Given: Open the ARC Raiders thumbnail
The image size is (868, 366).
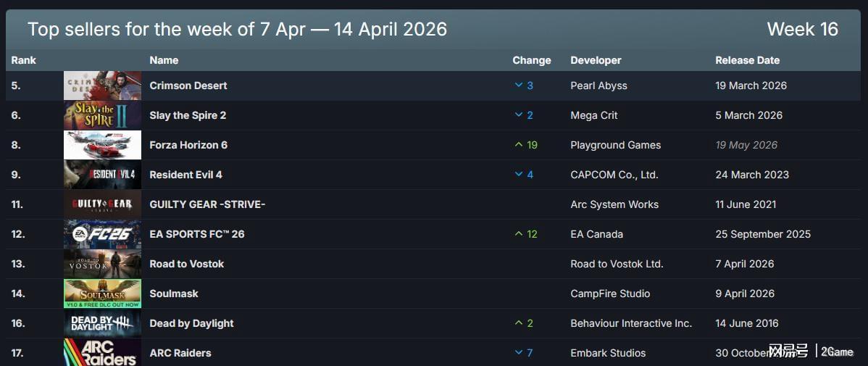Looking at the screenshot, I should coord(102,352).
